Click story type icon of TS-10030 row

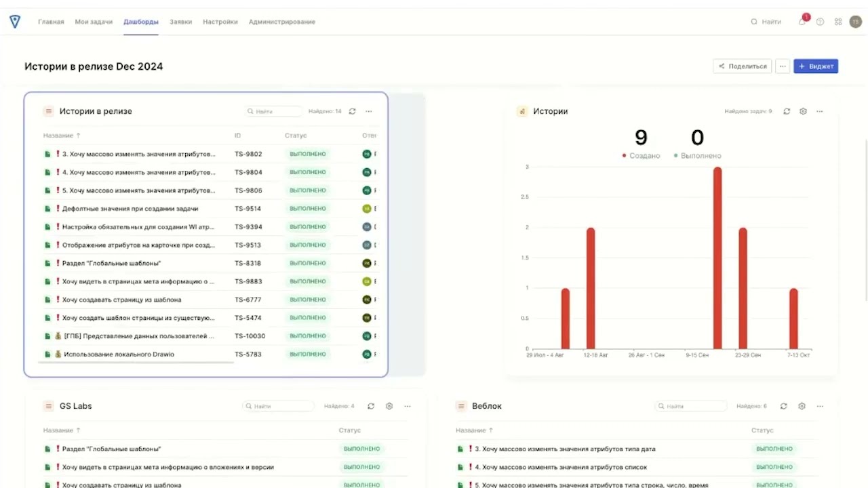(47, 336)
